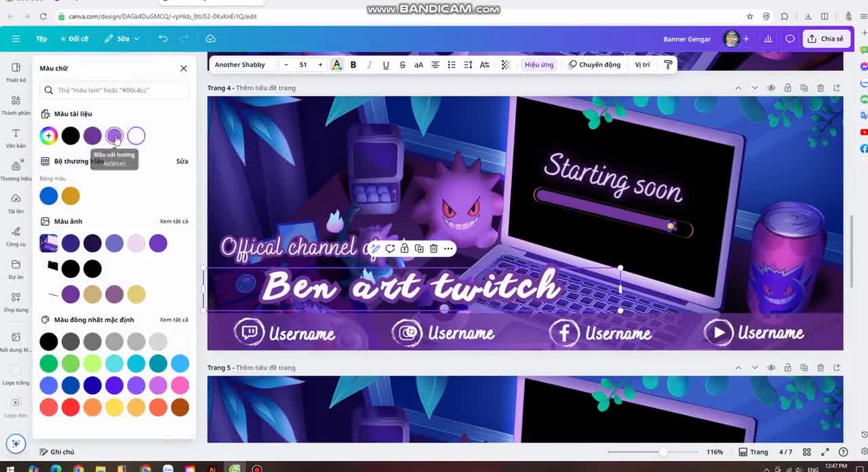Add a new document color with plus swatch

click(x=48, y=136)
